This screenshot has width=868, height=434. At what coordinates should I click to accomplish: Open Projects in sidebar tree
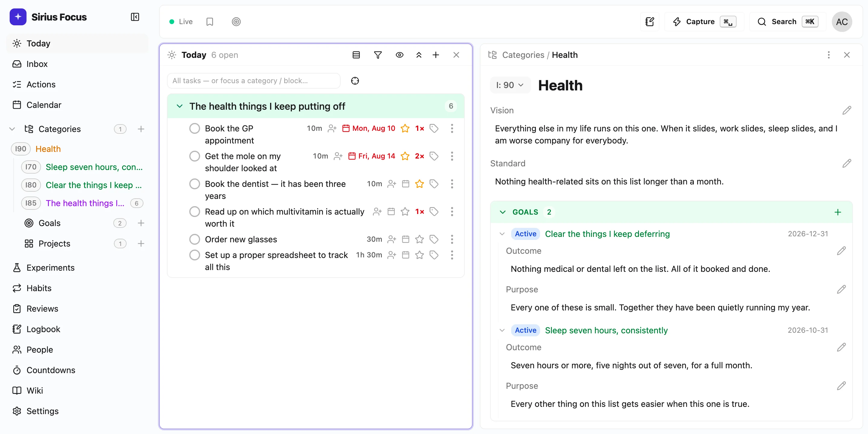[x=55, y=243]
